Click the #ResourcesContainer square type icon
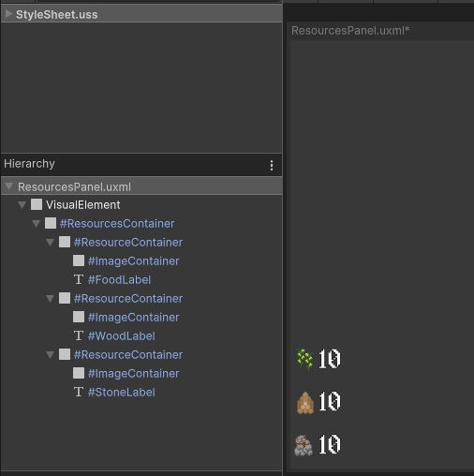Image resolution: width=474 pixels, height=476 pixels. click(51, 223)
